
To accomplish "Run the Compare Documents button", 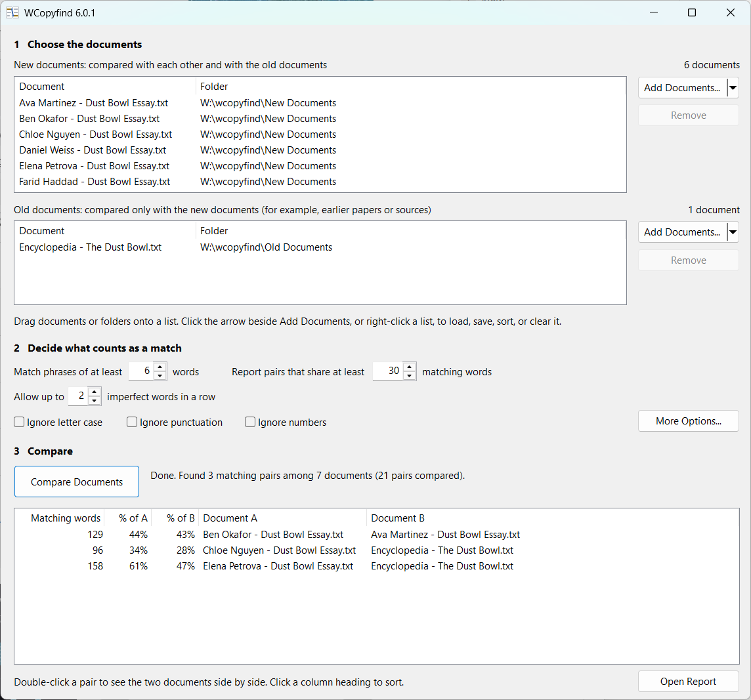I will (77, 482).
